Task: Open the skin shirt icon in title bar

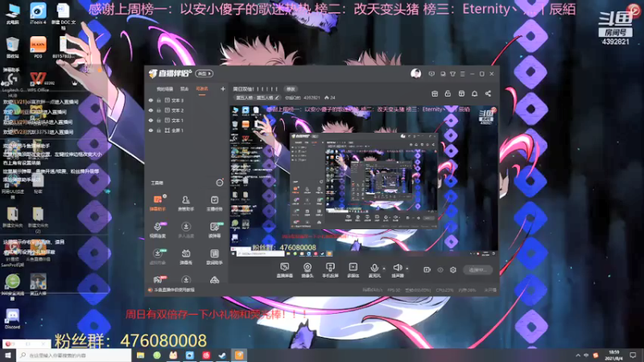Action: click(452, 74)
